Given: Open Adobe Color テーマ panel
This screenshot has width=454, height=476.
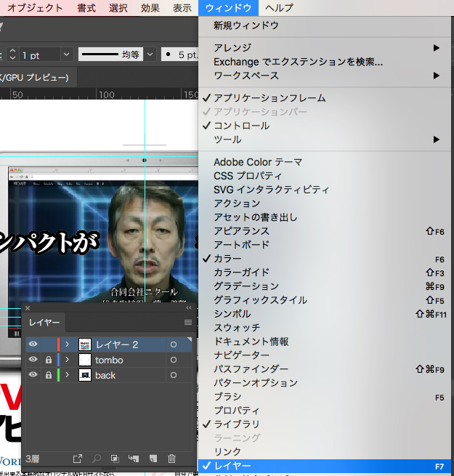Looking at the screenshot, I should [x=325, y=162].
